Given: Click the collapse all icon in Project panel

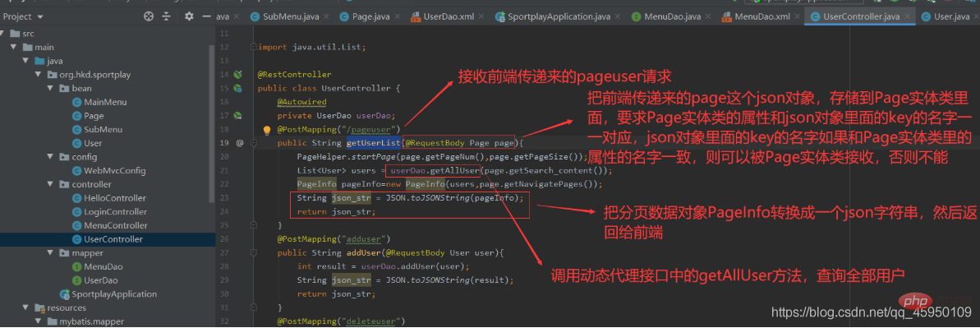Looking at the screenshot, I should pos(166,16).
